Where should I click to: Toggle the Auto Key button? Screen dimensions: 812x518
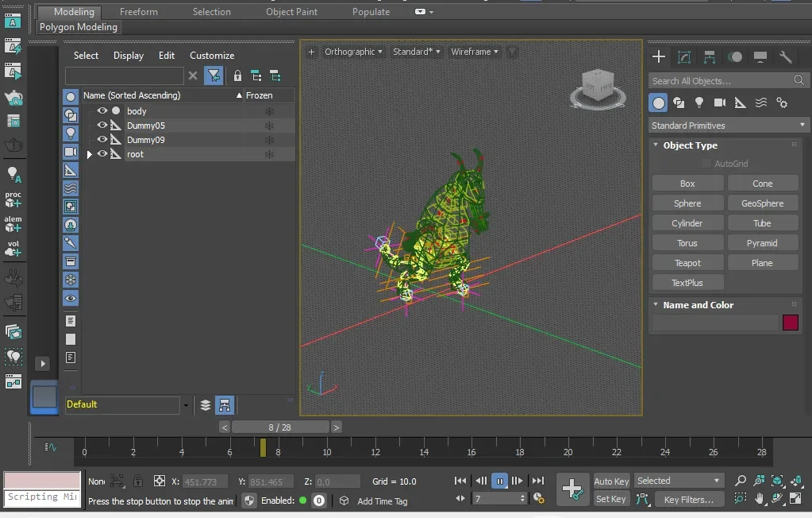(611, 481)
